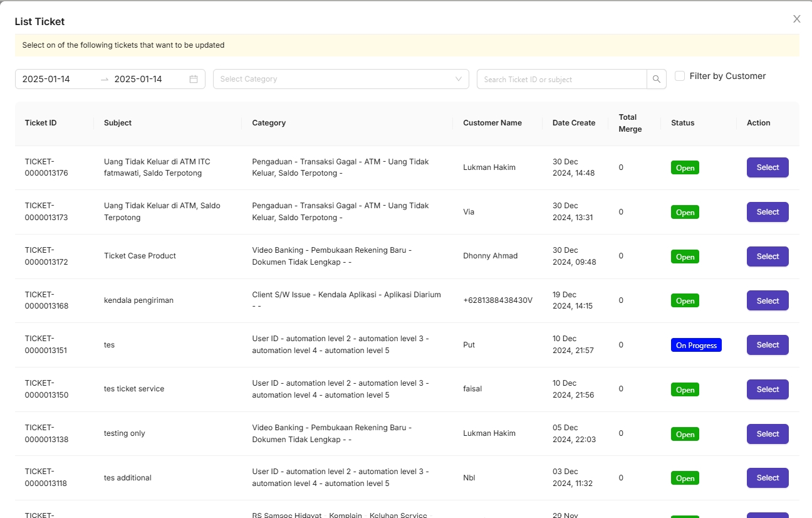Screen dimensions: 812x518
Task: Click the Open status badge for Lukman Hakim's first ticket
Action: click(685, 168)
